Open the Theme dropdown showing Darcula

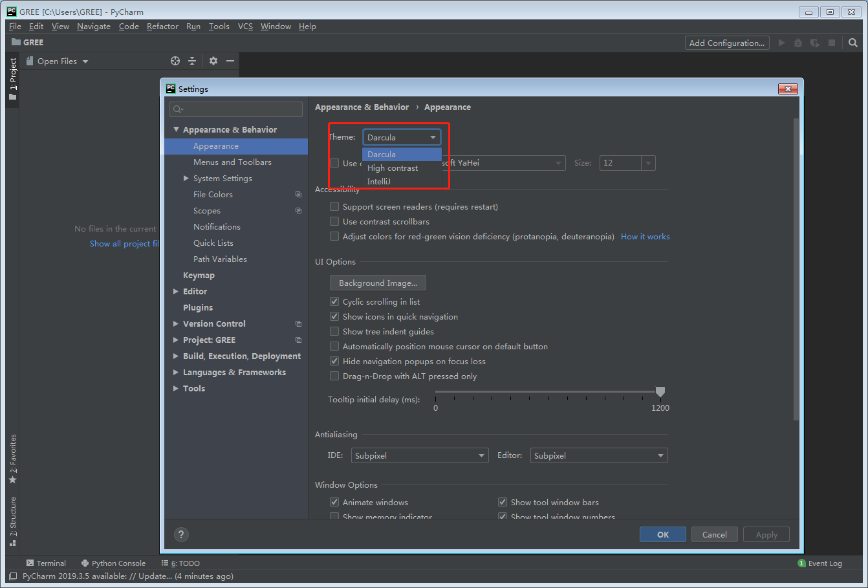pyautogui.click(x=402, y=137)
